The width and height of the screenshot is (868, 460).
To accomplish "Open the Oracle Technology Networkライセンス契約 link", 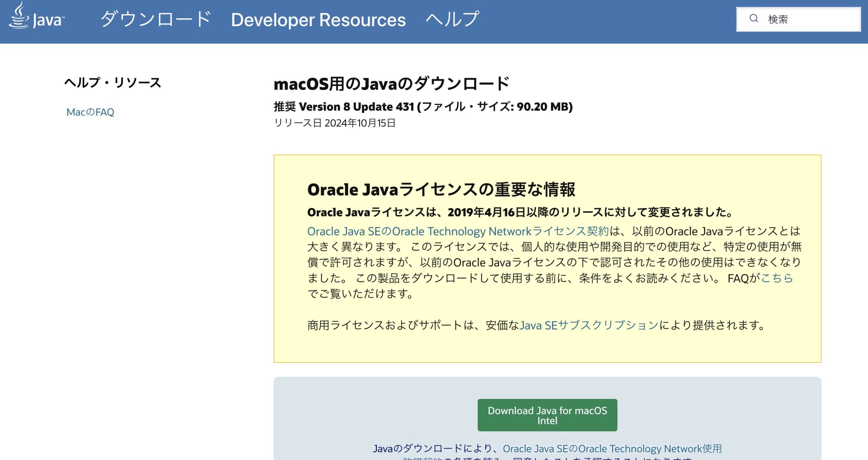I will 458,231.
